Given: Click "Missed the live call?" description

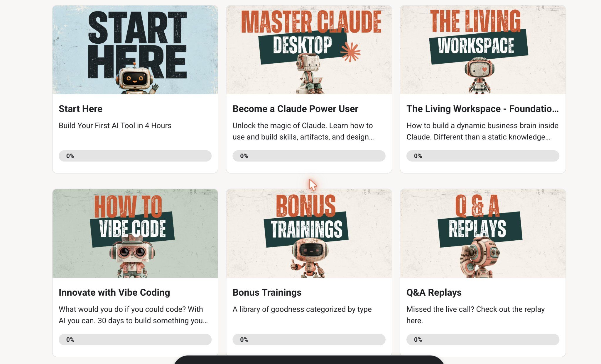Looking at the screenshot, I should pos(475,315).
